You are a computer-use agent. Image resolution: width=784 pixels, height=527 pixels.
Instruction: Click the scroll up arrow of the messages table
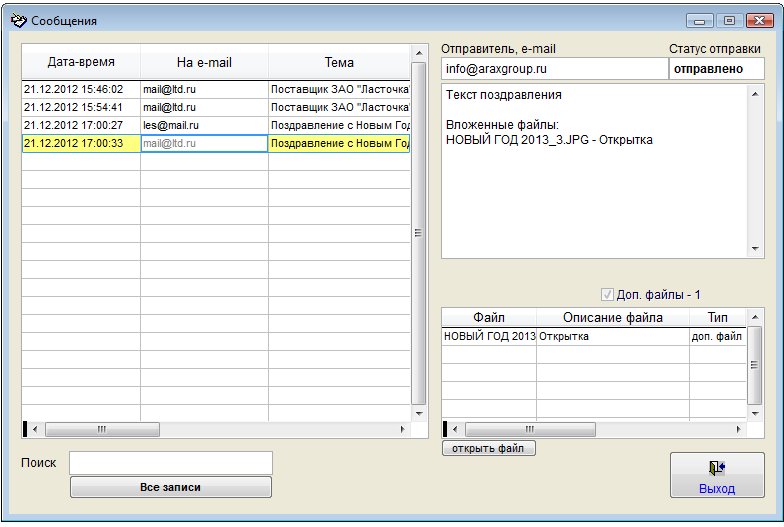(x=419, y=53)
